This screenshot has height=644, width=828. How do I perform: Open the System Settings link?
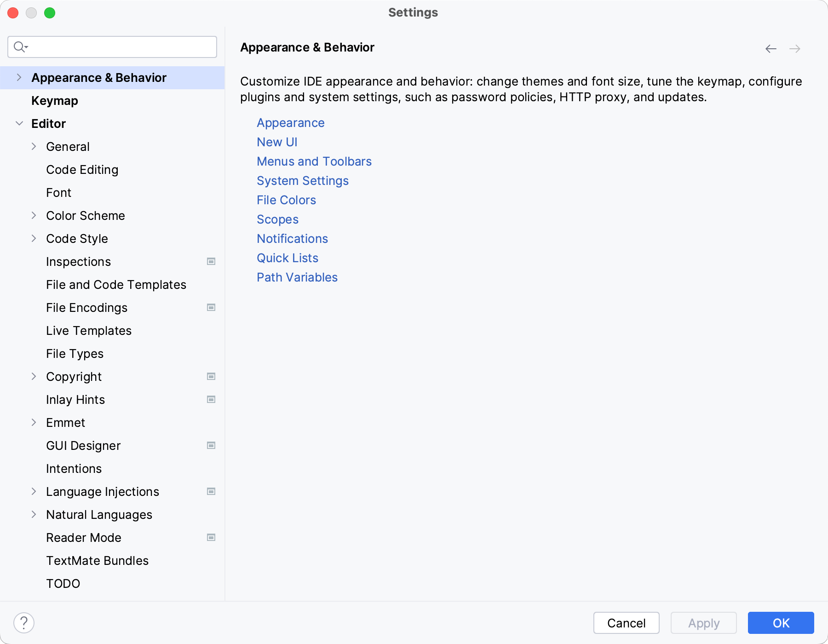303,181
